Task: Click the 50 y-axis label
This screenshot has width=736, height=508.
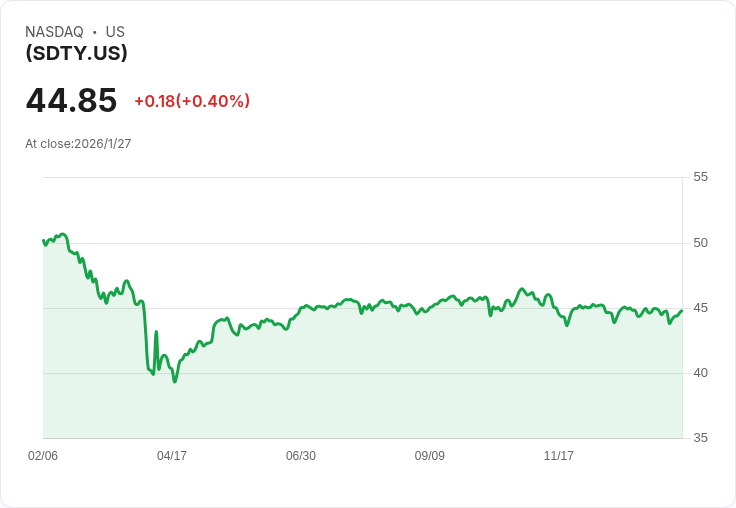Action: click(700, 242)
